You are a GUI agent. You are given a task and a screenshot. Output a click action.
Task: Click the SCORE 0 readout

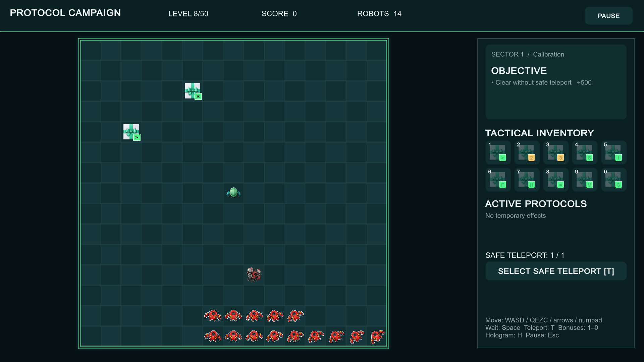pyautogui.click(x=279, y=14)
